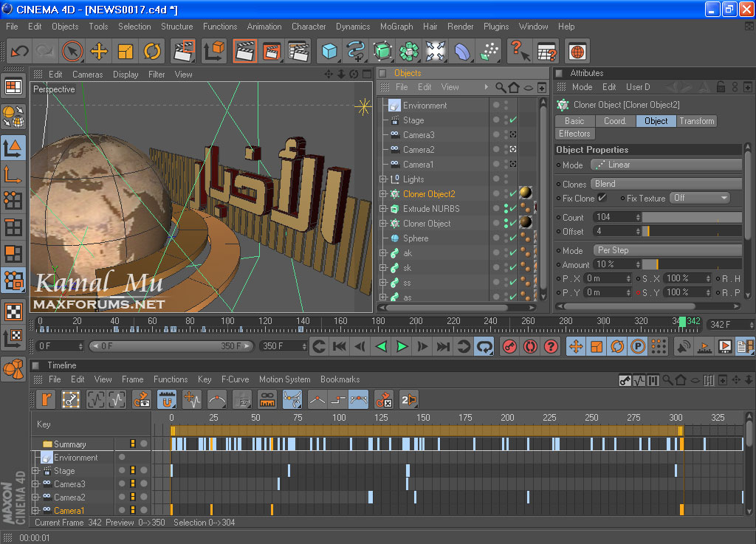The height and width of the screenshot is (544, 756).
Task: Toggle Autokeying record button
Action: 530,346
